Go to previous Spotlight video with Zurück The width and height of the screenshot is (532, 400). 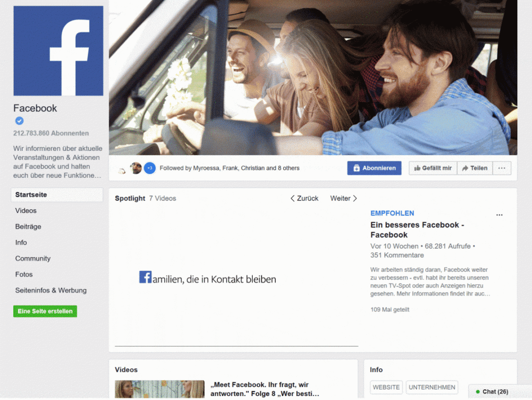coord(304,199)
